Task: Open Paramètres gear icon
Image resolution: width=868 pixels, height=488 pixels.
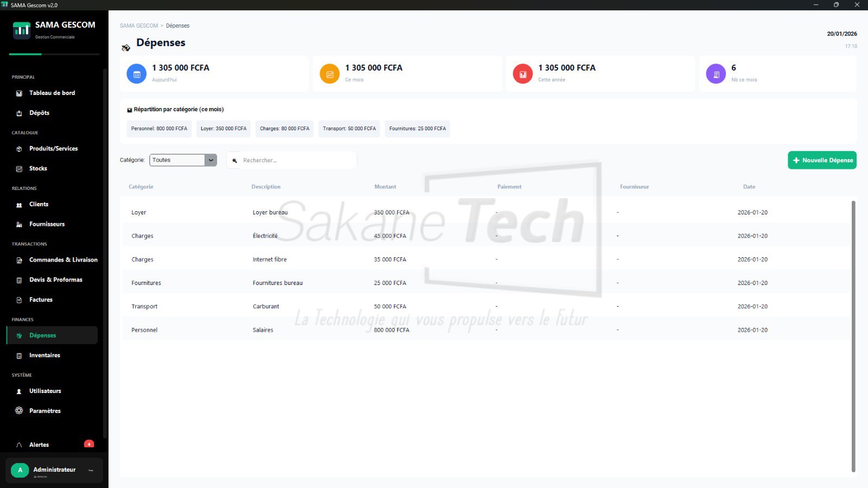Action: coord(19,411)
